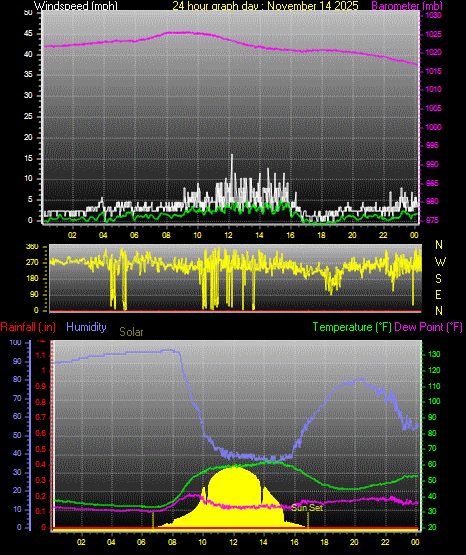Click the Windspeed (mph) axis title

[76, 6]
